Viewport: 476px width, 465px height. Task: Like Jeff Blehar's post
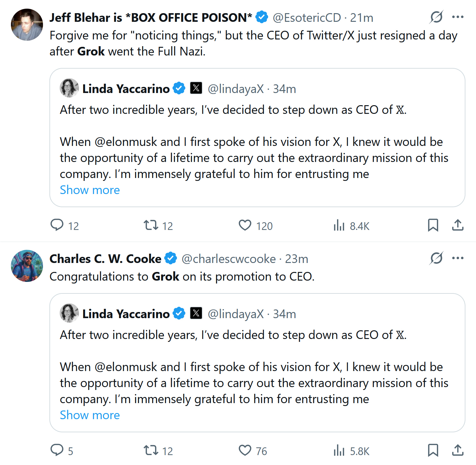[x=245, y=225]
